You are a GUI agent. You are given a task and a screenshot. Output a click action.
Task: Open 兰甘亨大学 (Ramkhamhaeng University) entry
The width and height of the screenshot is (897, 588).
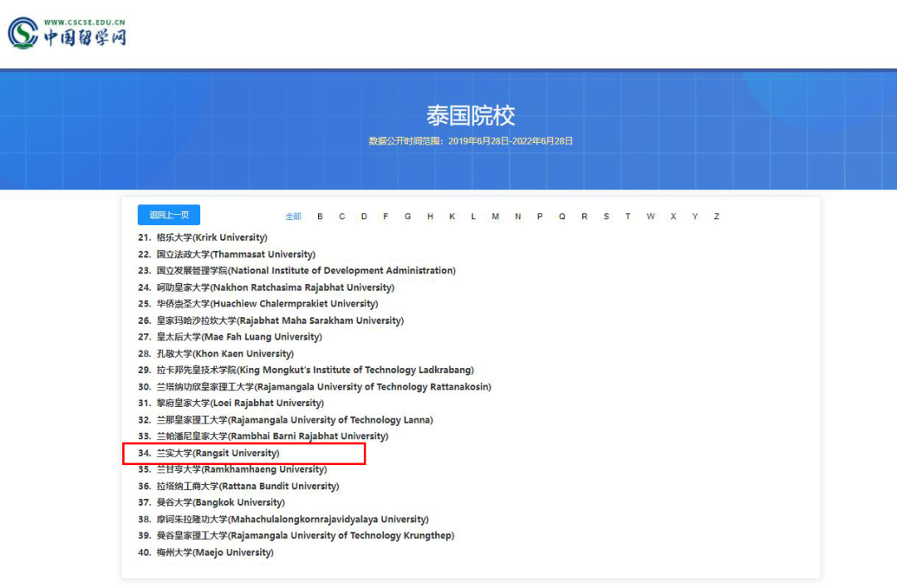pos(233,469)
